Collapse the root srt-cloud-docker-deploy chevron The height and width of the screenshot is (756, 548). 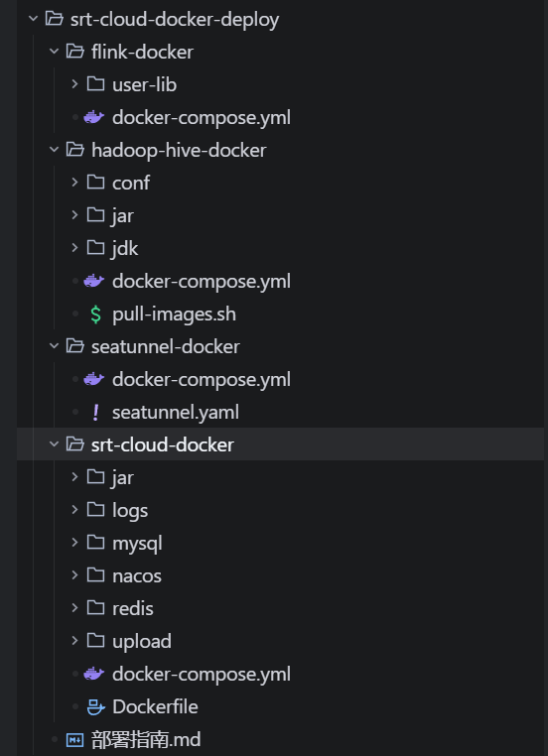pos(33,19)
